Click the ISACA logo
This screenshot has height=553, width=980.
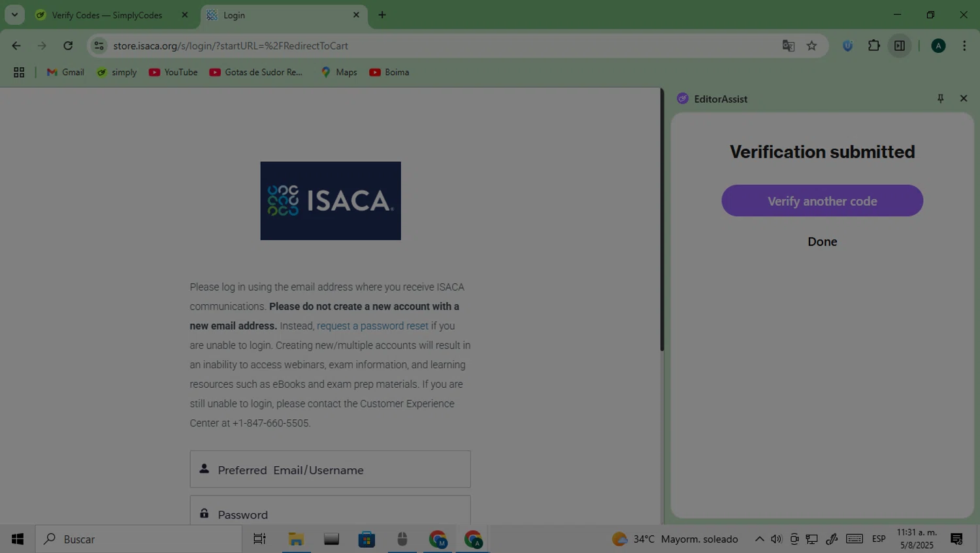pyautogui.click(x=331, y=201)
